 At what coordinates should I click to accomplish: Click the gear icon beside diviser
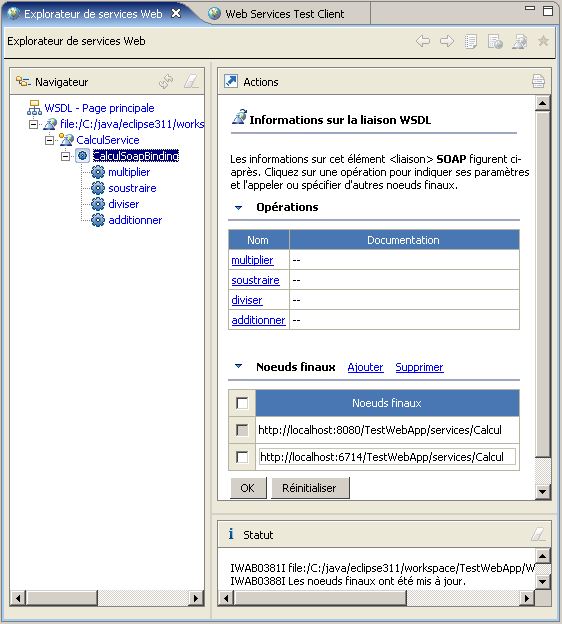click(98, 204)
